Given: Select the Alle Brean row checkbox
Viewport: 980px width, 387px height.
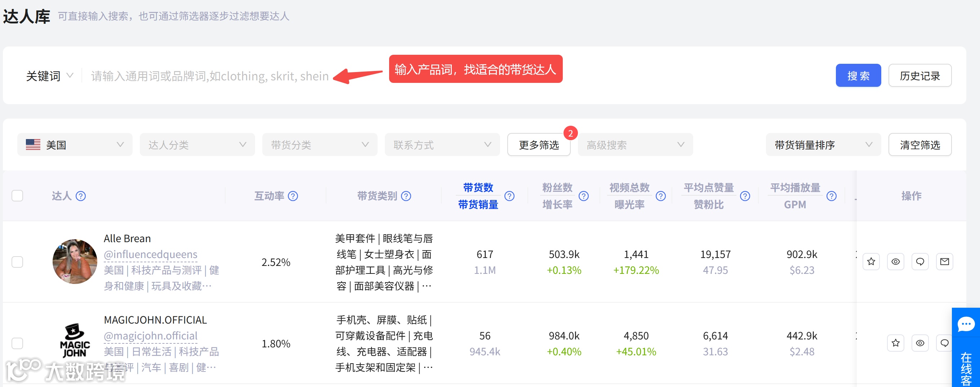Looking at the screenshot, I should [x=17, y=262].
